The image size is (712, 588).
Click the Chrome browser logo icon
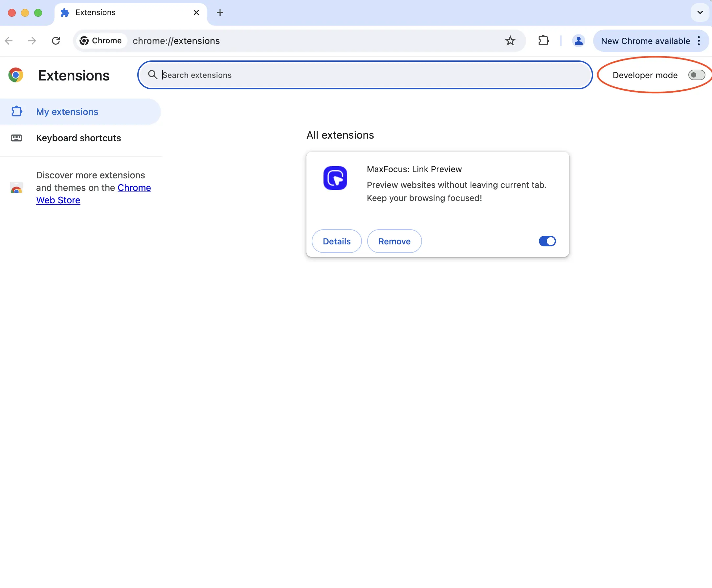coord(16,75)
